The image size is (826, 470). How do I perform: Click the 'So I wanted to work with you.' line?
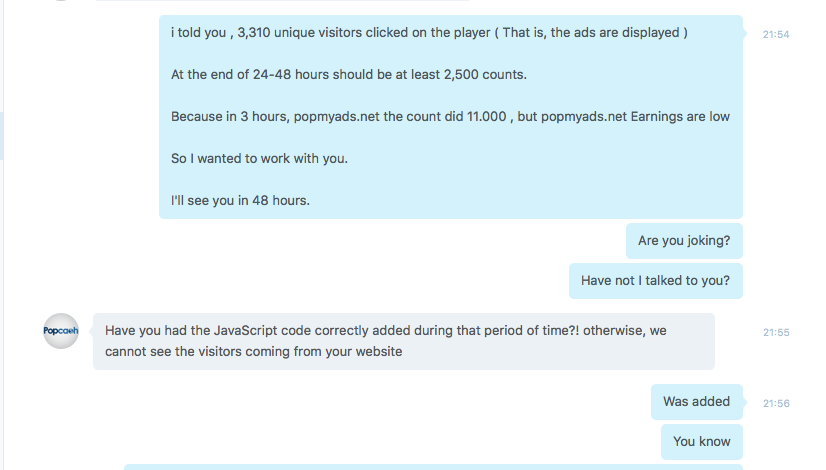[x=259, y=159]
